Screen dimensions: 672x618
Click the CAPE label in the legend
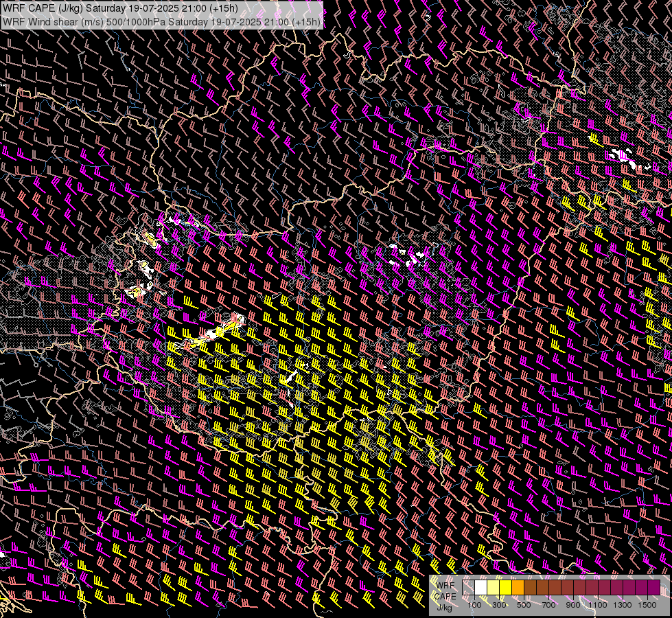click(x=445, y=597)
